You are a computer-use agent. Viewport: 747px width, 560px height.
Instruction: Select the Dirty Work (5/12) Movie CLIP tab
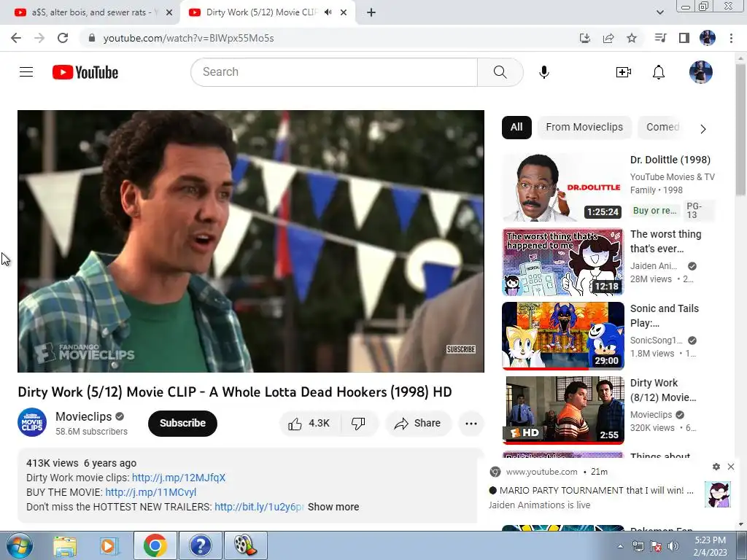(262, 12)
